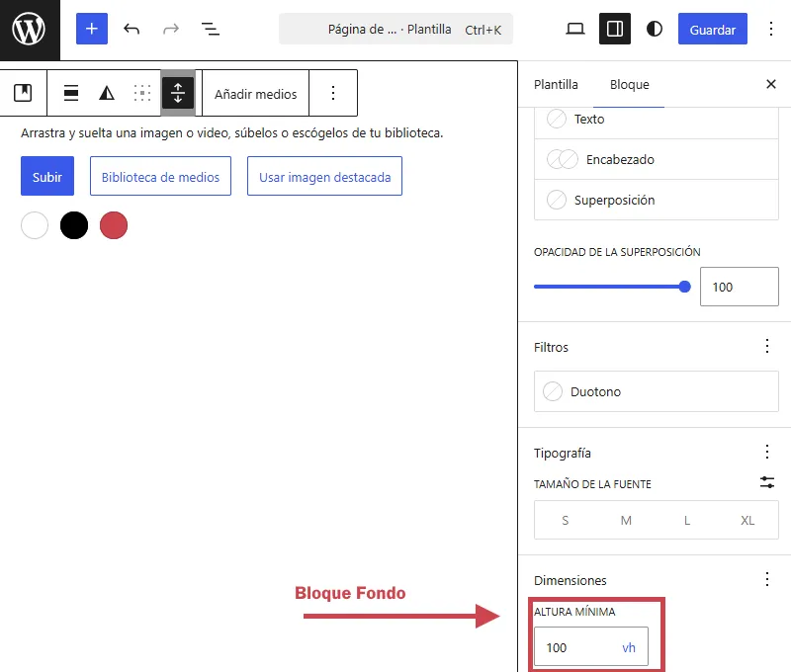Undo the last change
Viewport: 791px width, 672px height.
(132, 29)
